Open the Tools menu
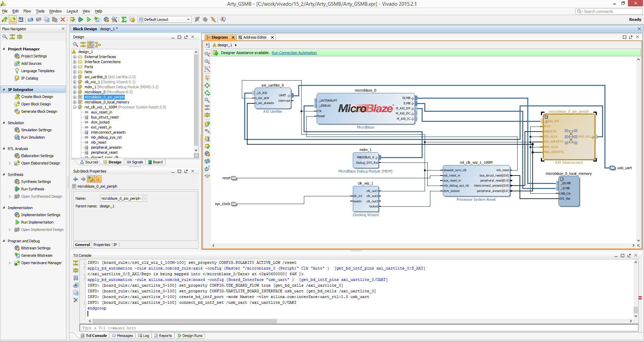The image size is (644, 342). pyautogui.click(x=40, y=11)
